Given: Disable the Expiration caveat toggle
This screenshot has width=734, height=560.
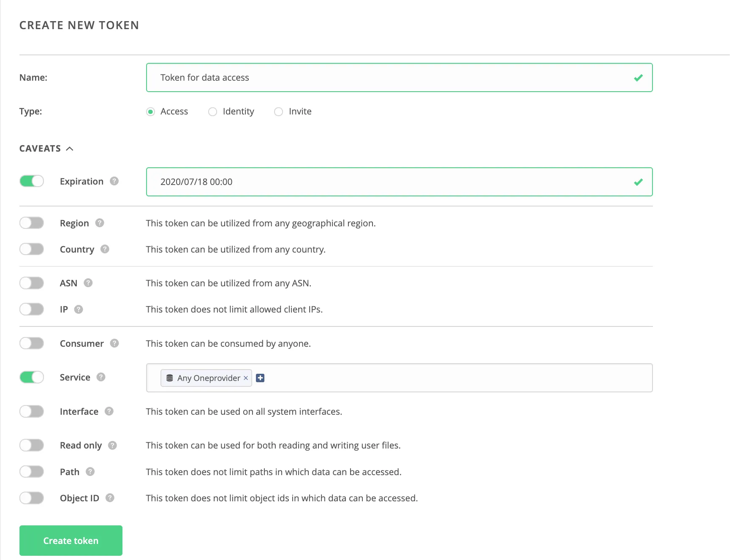Looking at the screenshot, I should 32,181.
